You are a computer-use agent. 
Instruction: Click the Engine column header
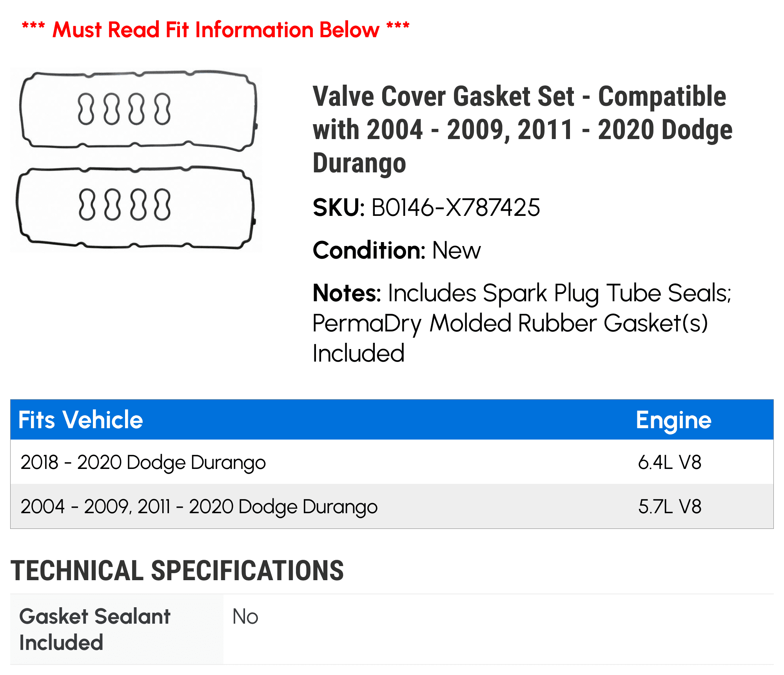[673, 420]
